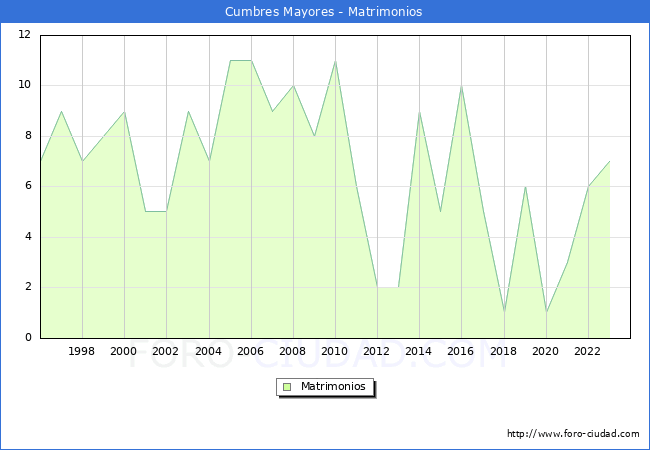The width and height of the screenshot is (650, 450).
Task: Select the 2022 x-axis label
Action: (587, 351)
